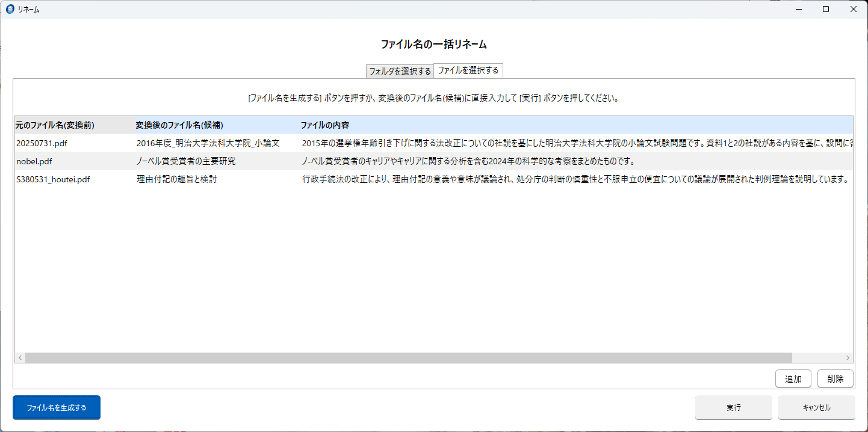Viewport: 868px width, 432px height.
Task: Execute rename with the 実行 button
Action: coord(733,407)
